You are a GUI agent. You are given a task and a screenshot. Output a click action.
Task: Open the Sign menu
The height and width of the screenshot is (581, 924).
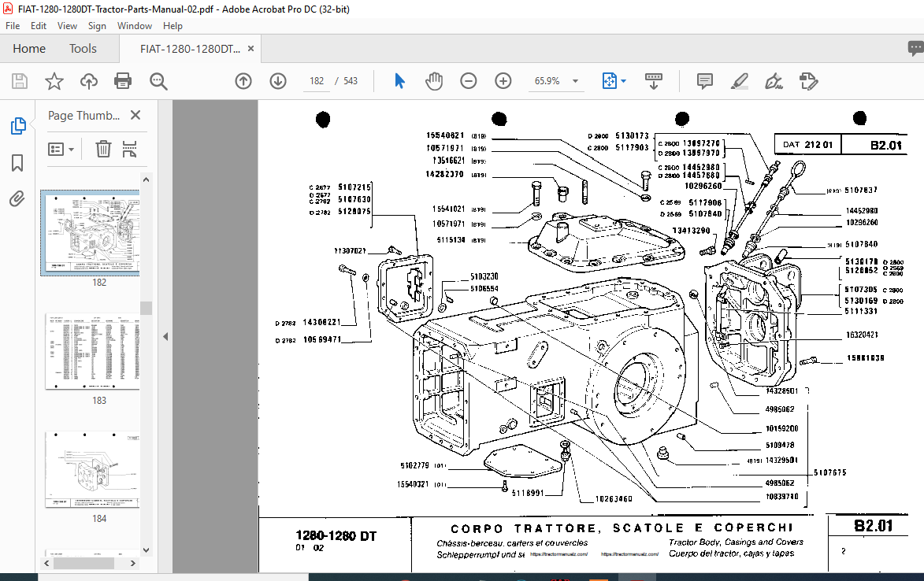click(97, 26)
